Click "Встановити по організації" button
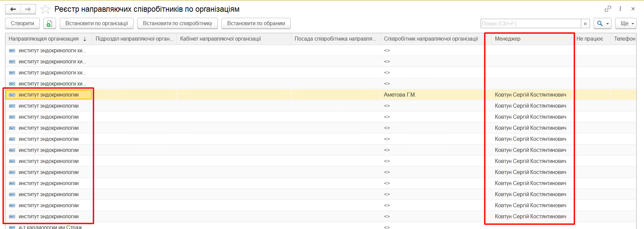This screenshot has width=644, height=229. coord(97,23)
